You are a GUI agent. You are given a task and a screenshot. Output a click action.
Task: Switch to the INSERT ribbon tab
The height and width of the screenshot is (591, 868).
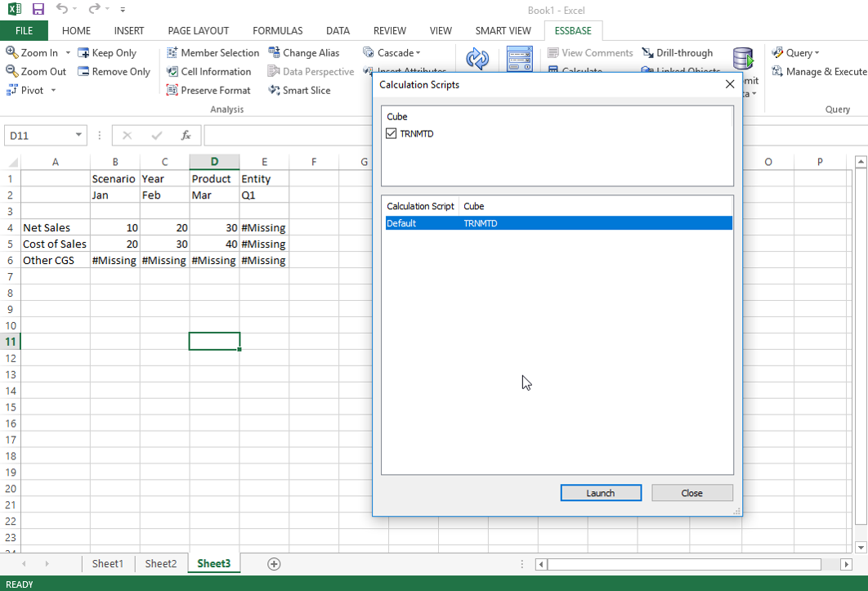[129, 31]
